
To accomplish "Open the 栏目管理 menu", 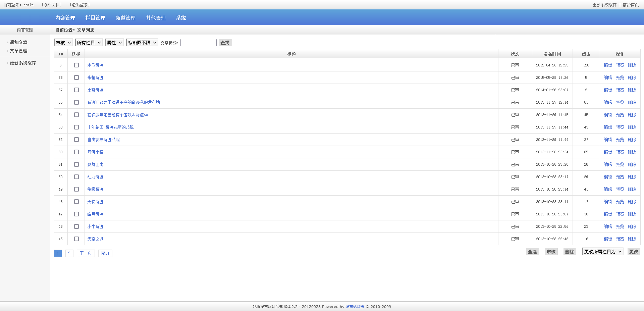I will 95,18.
